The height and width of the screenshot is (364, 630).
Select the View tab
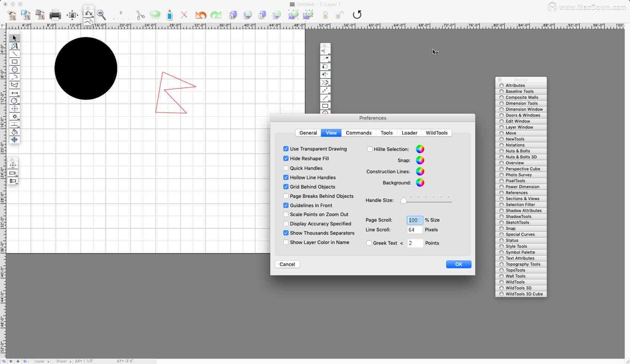[x=331, y=133]
